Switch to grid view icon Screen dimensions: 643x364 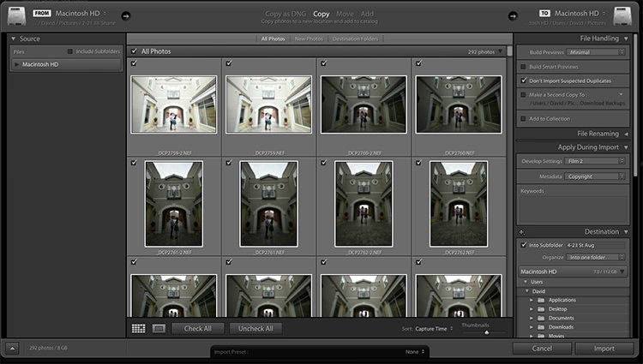click(x=139, y=328)
